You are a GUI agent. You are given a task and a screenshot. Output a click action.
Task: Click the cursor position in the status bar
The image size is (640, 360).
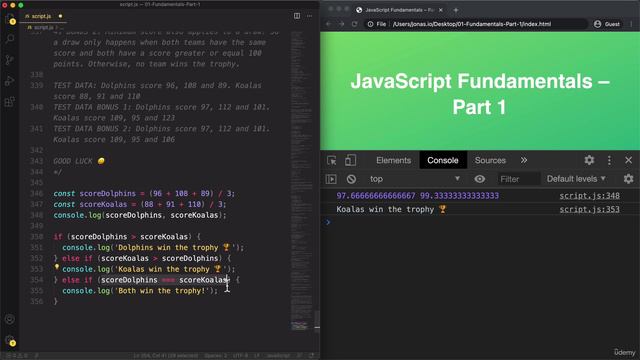tap(165, 356)
